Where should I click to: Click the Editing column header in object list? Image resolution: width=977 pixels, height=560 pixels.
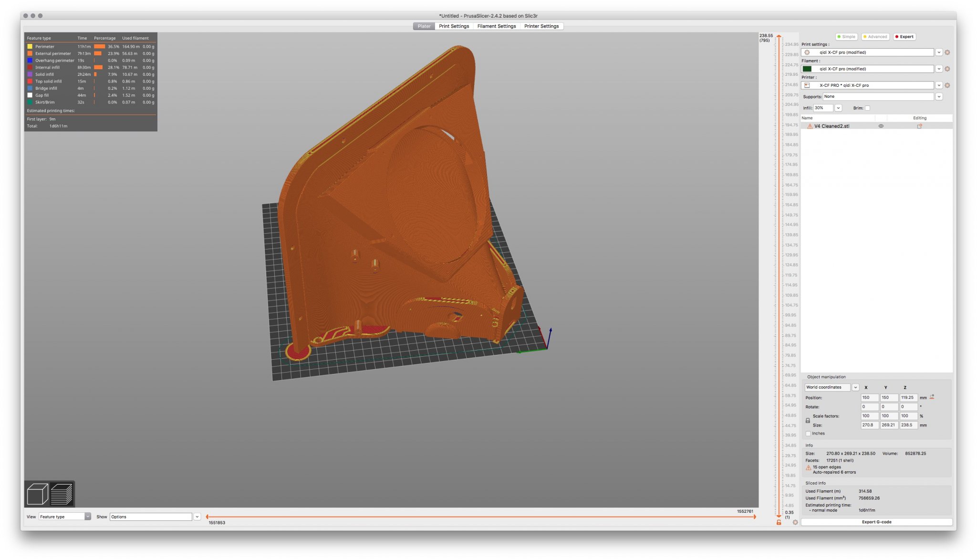(x=920, y=118)
